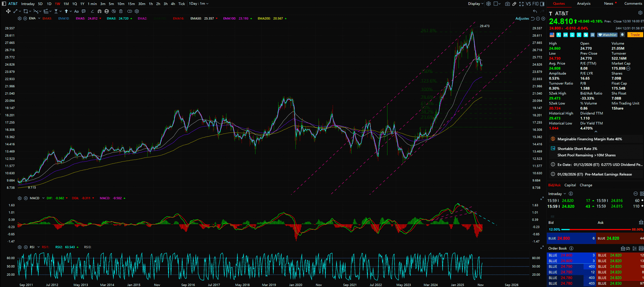644x287 pixels.
Task: Click the orange Trade button
Action: pyautogui.click(x=635, y=35)
